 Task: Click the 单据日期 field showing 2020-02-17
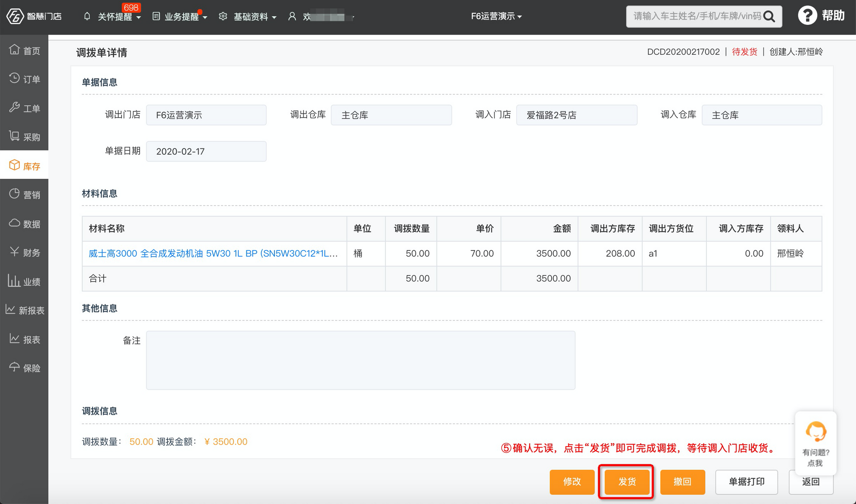pyautogui.click(x=206, y=151)
